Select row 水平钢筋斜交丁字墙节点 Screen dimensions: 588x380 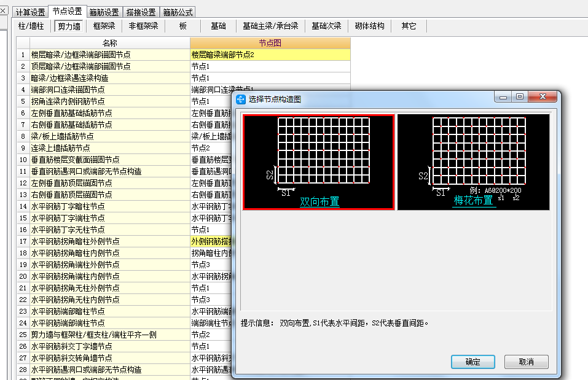109,346
